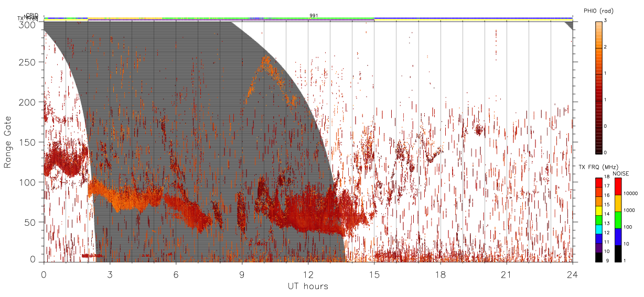Image resolution: width=644 pixels, height=297 pixels.
Task: Click the '12' tick on UT hours axis
Action: tap(308, 274)
